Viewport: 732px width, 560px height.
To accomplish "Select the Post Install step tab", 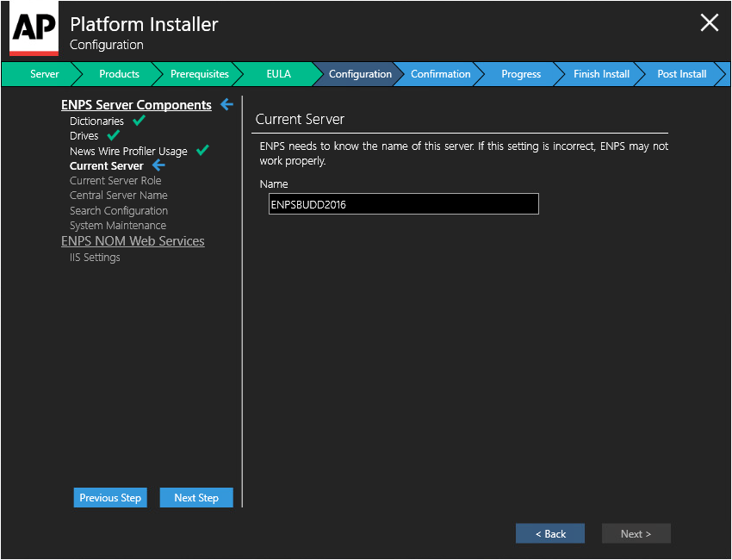I will click(681, 74).
